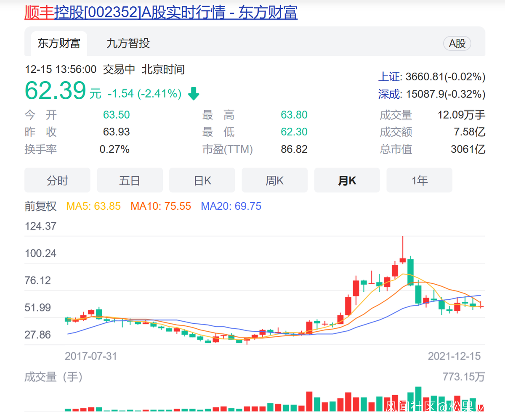The image size is (505, 420).
Task: Click the 最低 value 62.30
Action: tap(294, 132)
